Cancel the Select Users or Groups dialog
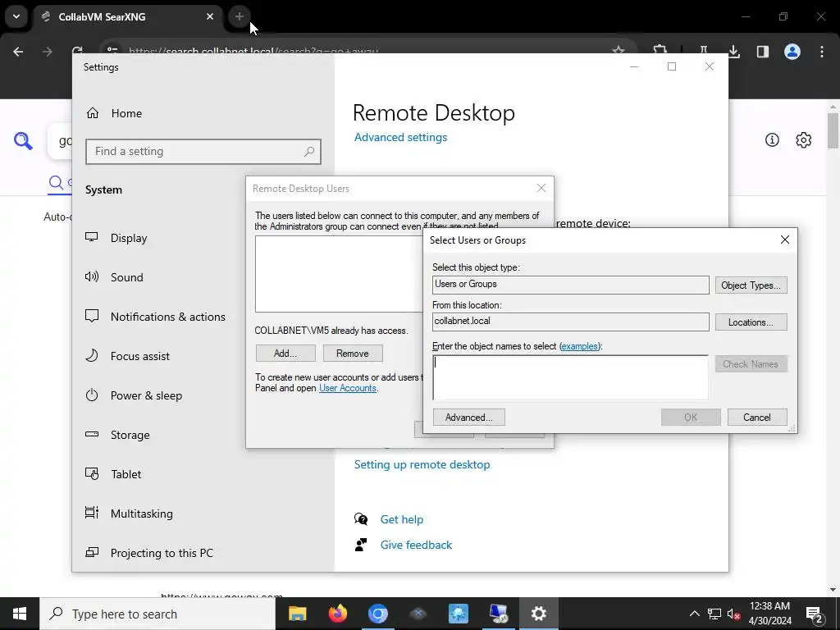The image size is (840, 630). tap(757, 418)
